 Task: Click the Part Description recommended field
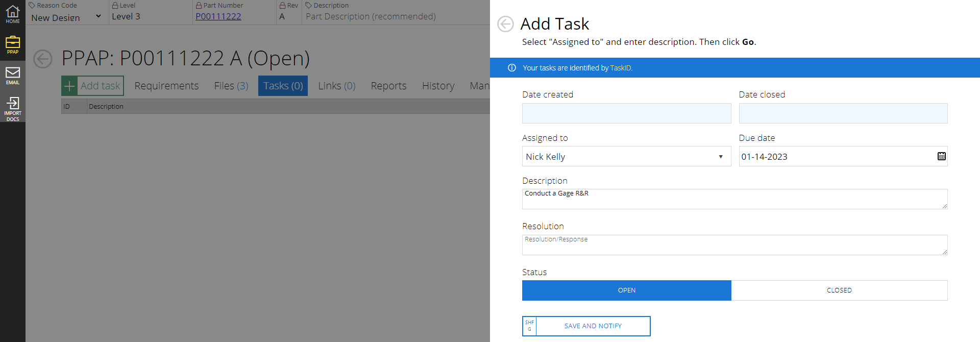[x=371, y=16]
